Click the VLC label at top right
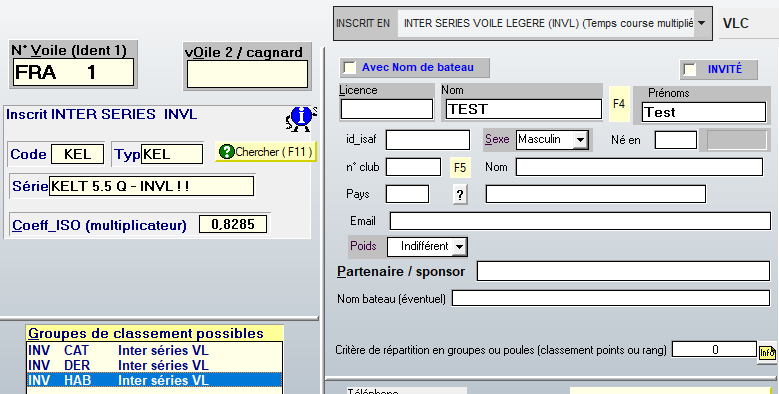Image resolution: width=779 pixels, height=394 pixels. (x=735, y=23)
